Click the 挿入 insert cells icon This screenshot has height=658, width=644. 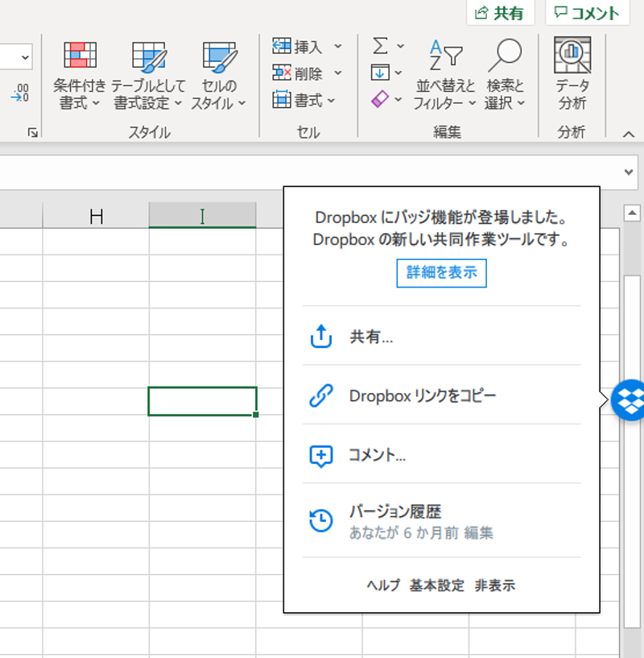pos(282,46)
